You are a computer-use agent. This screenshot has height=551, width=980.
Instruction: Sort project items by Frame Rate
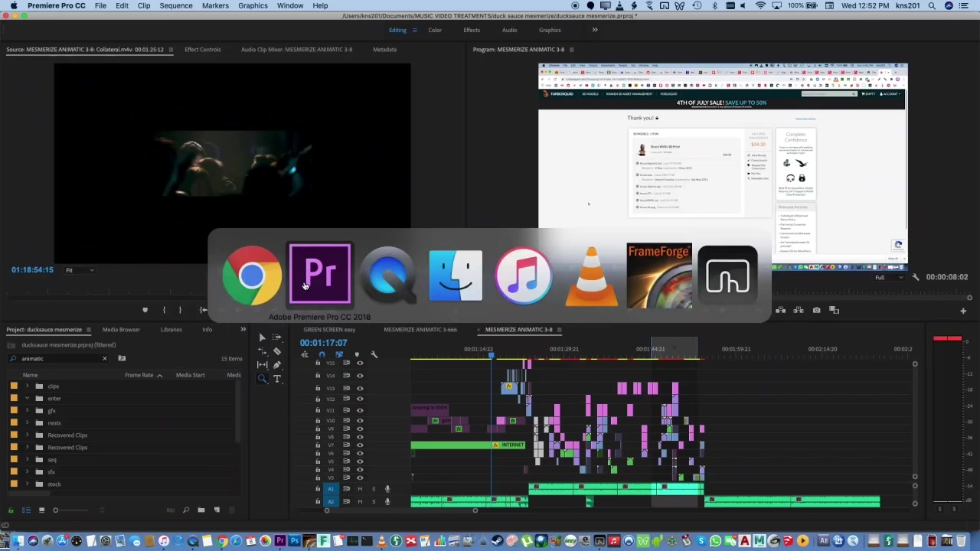pyautogui.click(x=139, y=375)
